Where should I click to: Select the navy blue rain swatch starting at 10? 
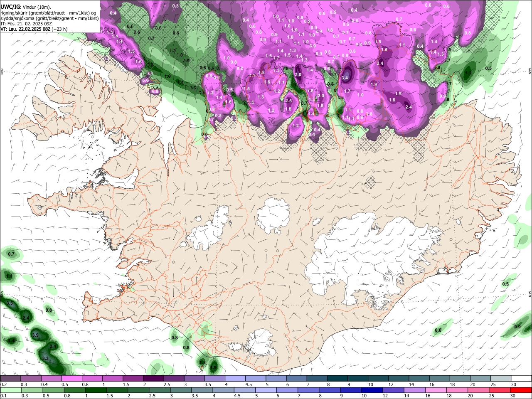pos(372,390)
